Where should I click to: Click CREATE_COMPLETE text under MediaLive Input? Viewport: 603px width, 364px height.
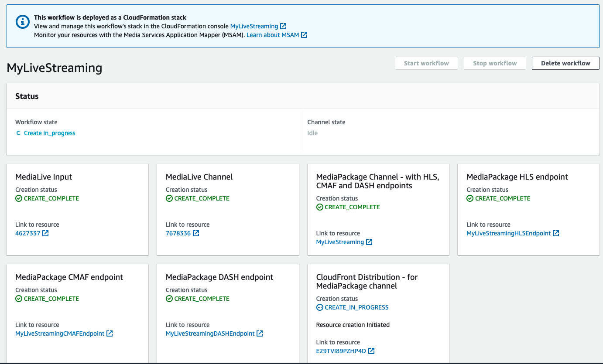pyautogui.click(x=51, y=198)
